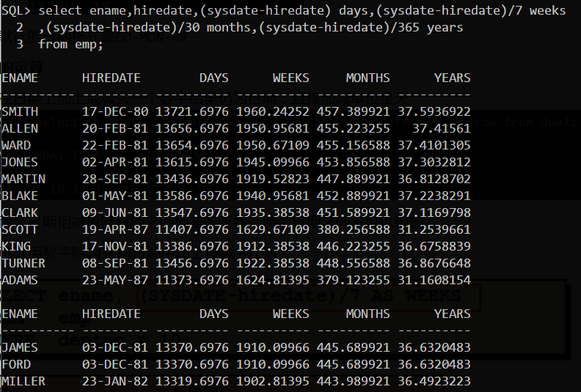The width and height of the screenshot is (581, 392).
Task: Click months value 457.389921
Action: [353, 111]
